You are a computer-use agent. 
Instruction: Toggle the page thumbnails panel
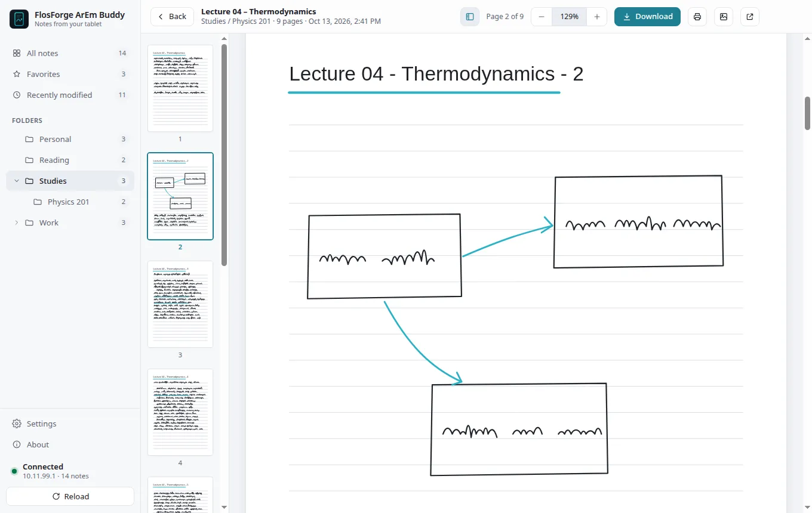tap(470, 17)
